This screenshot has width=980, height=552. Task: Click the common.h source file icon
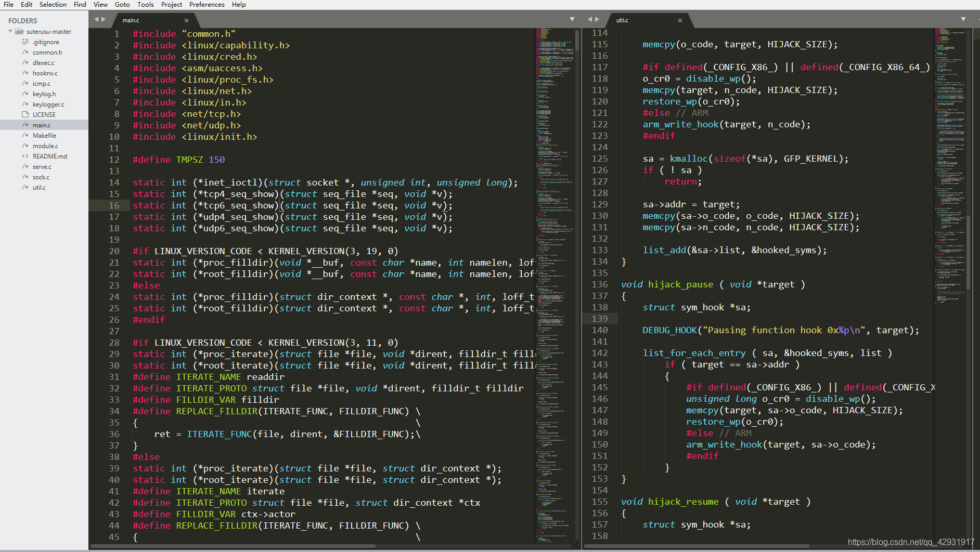(x=25, y=52)
